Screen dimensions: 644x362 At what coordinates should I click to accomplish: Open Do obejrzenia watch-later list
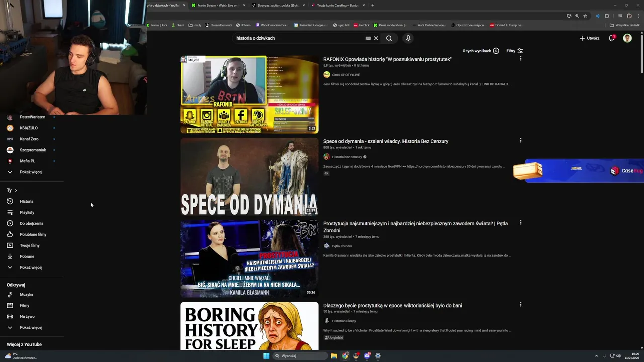[x=31, y=223]
